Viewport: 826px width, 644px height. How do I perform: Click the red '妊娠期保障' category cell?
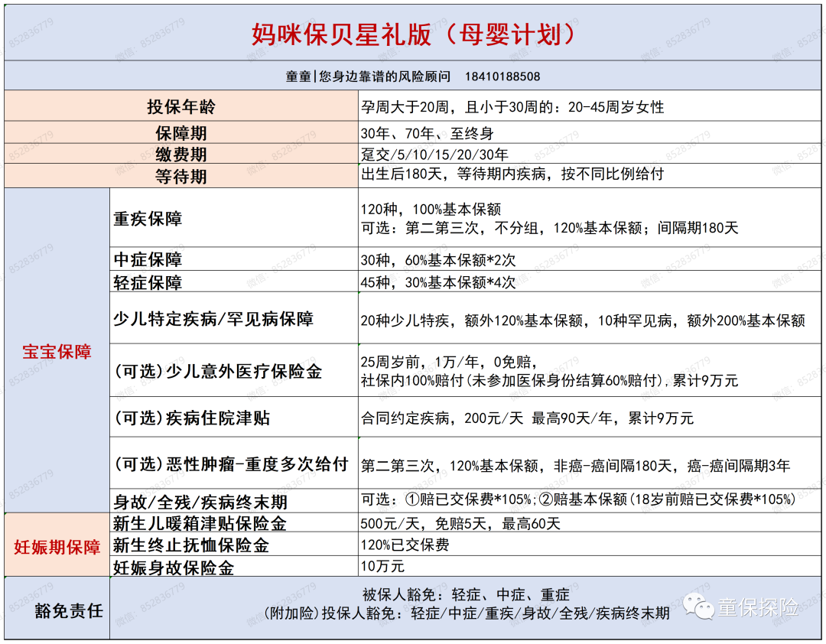tap(57, 545)
